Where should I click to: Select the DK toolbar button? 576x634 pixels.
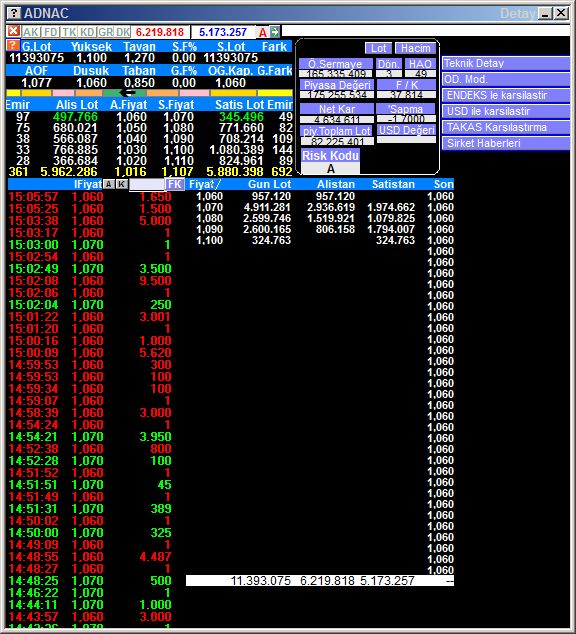[x=123, y=32]
